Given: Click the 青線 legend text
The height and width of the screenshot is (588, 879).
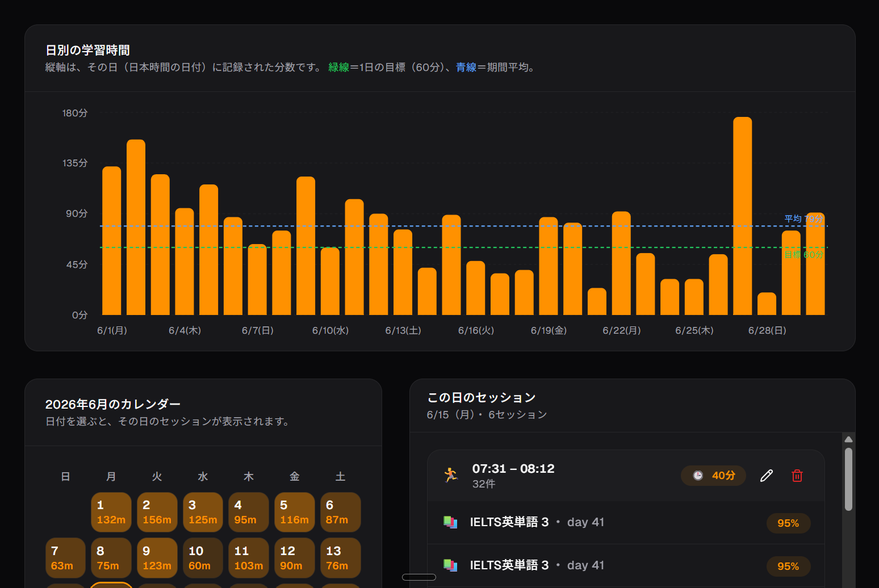Looking at the screenshot, I should [466, 68].
